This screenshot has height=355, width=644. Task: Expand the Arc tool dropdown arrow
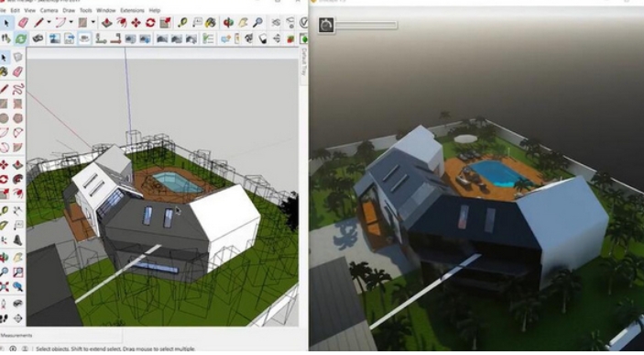click(x=71, y=22)
